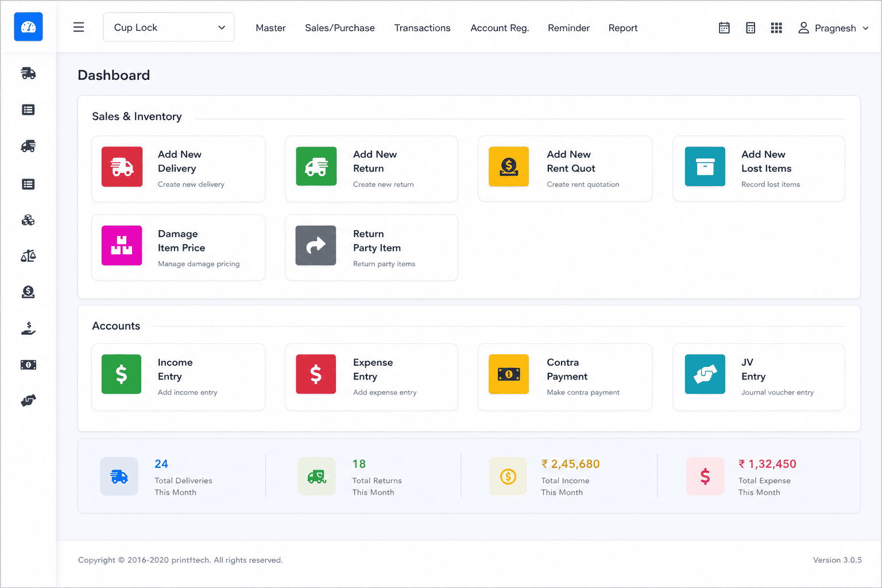The width and height of the screenshot is (882, 588).
Task: Click the sidebar return pickup truck icon
Action: 28,146
